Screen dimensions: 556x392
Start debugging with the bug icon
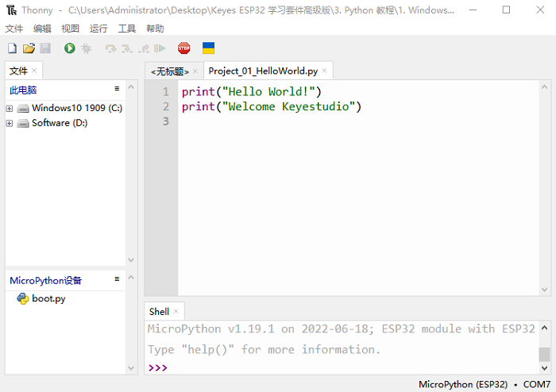pyautogui.click(x=86, y=48)
